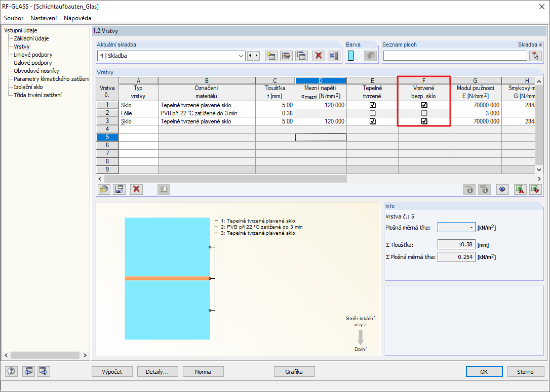Open the material library book icon

pyautogui.click(x=164, y=190)
